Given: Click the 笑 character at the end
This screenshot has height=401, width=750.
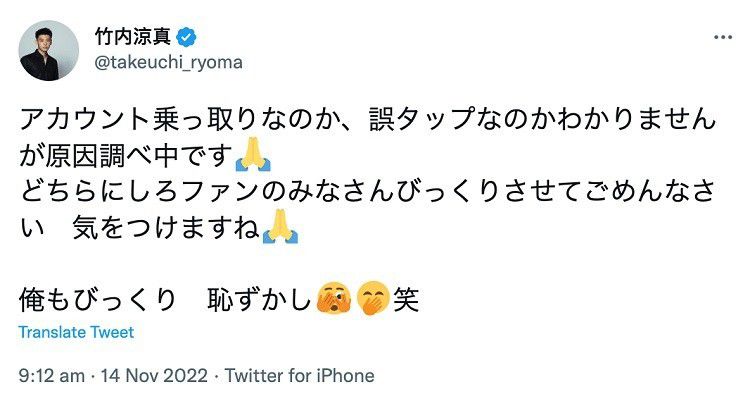Looking at the screenshot, I should tap(405, 299).
